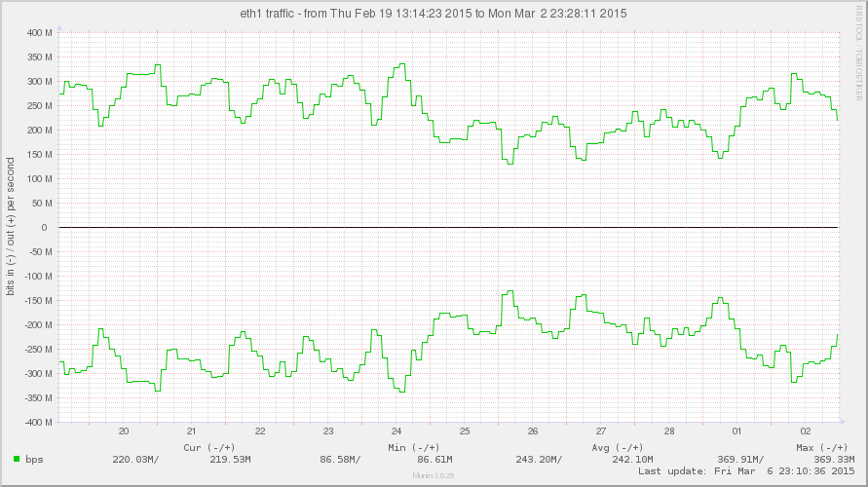Select the average value 243.20M/
The width and height of the screenshot is (868, 487).
click(539, 460)
